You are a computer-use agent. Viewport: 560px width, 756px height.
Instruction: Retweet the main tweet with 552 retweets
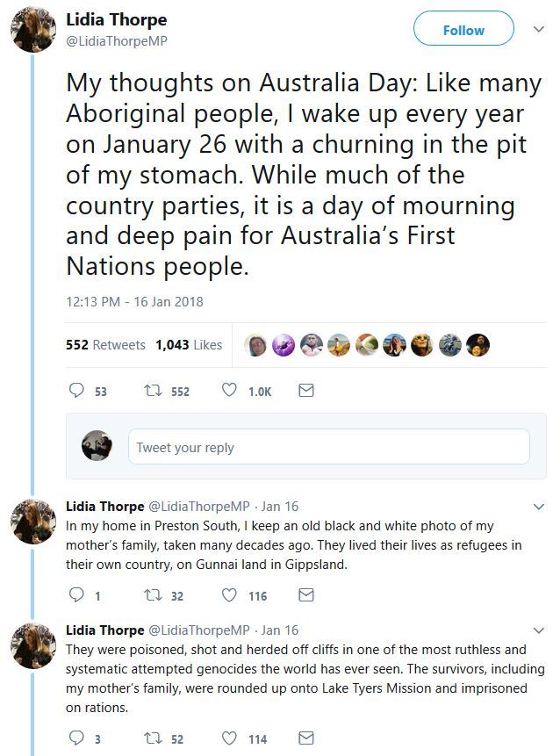[153, 391]
